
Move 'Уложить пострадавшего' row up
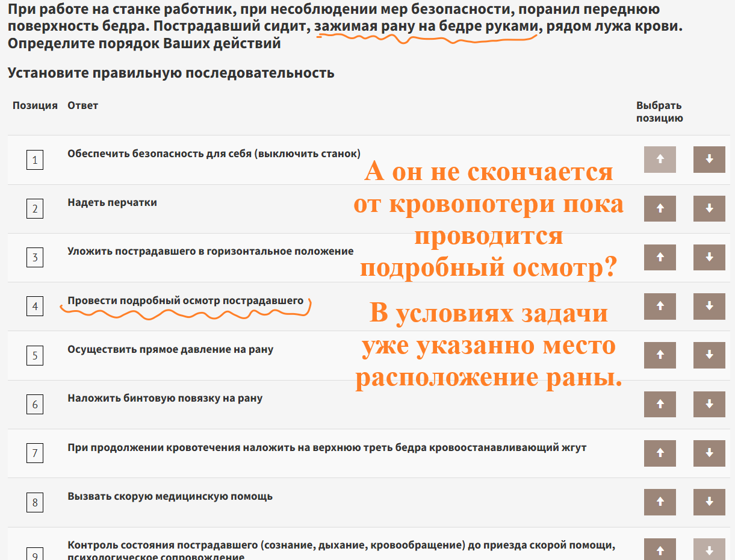[660, 257]
